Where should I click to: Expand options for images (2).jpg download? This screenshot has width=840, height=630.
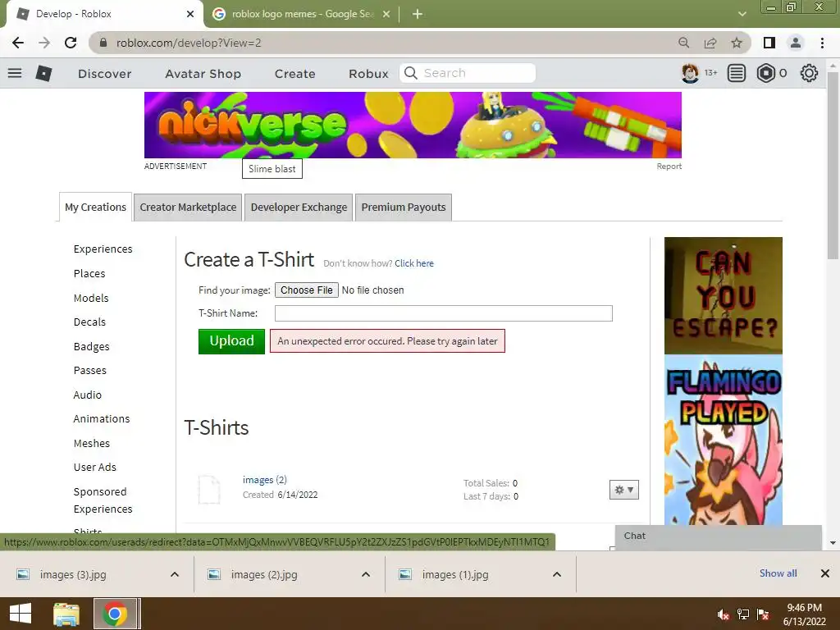pyautogui.click(x=366, y=574)
